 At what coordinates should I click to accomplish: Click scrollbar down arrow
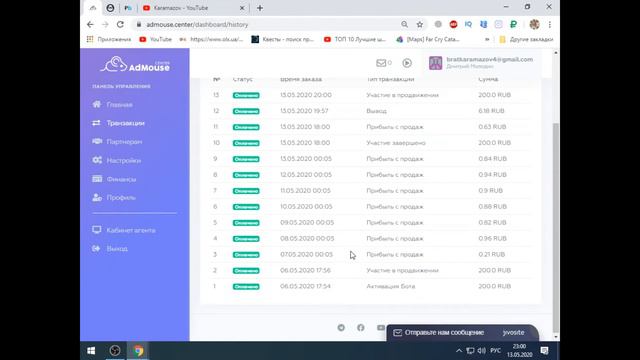point(556,337)
